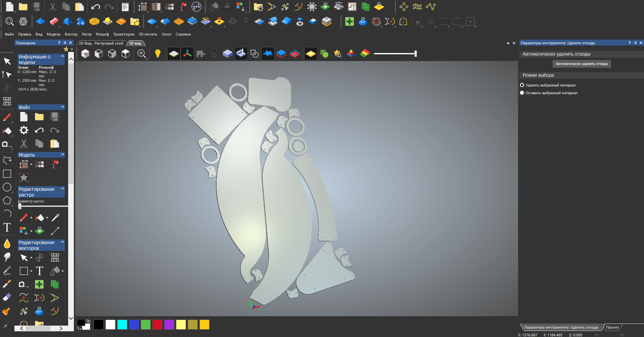
Task: Open the 'Рельеф' menu
Action: (102, 34)
